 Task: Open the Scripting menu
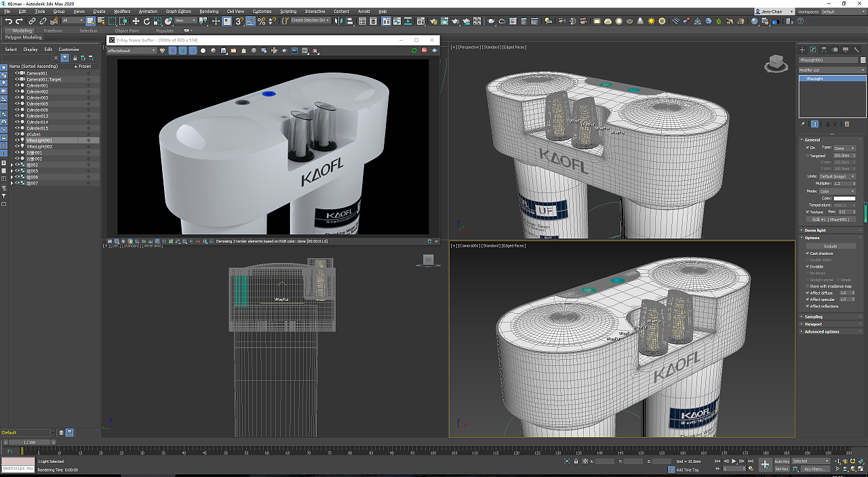288,12
